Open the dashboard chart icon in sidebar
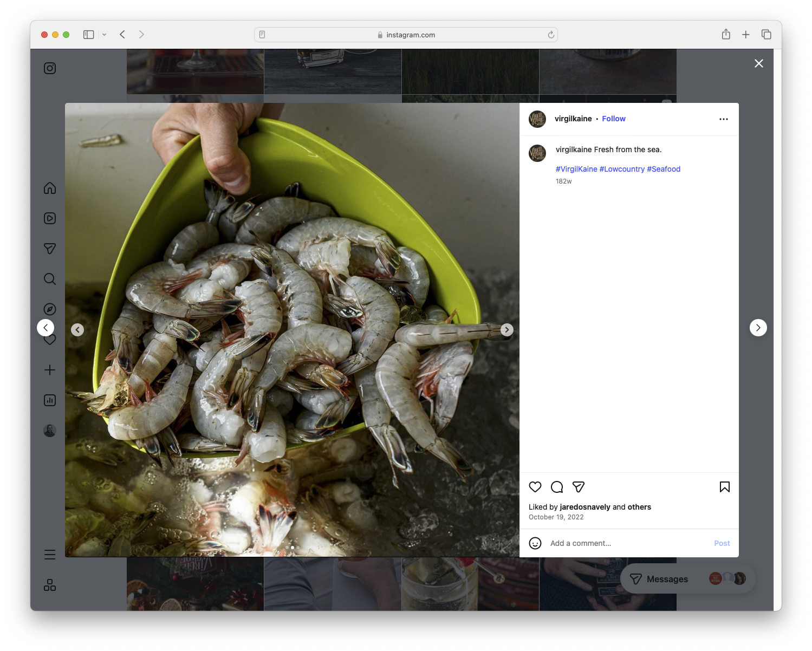Viewport: 812px width, 651px height. click(50, 400)
